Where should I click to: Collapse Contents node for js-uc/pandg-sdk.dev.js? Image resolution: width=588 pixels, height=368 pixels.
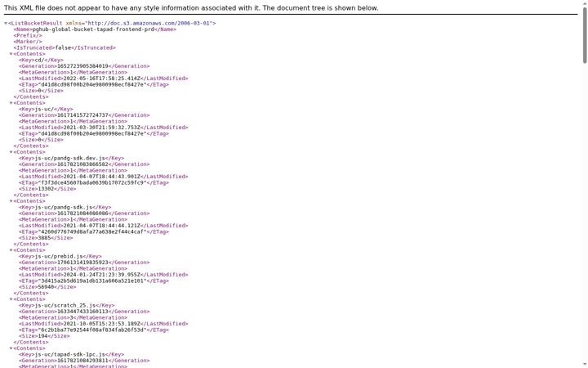[11, 152]
